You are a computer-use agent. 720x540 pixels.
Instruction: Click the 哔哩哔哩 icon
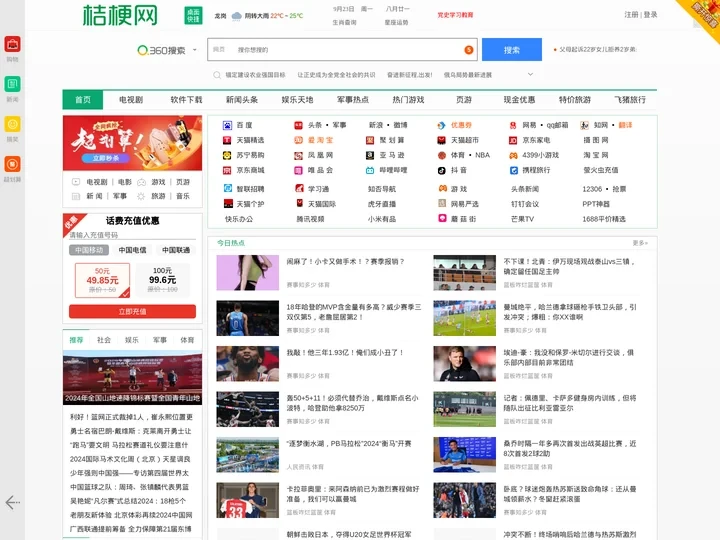(x=370, y=170)
